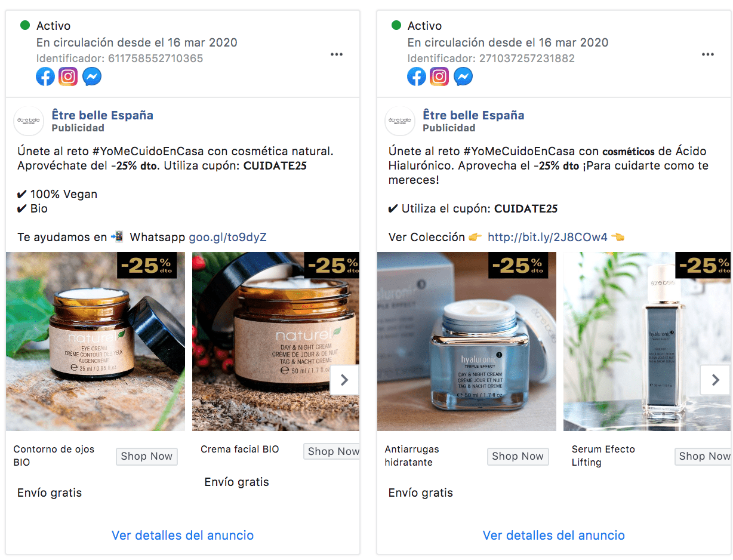
Task: Click the hyaluronic day & night cream image
Action: tap(467, 341)
